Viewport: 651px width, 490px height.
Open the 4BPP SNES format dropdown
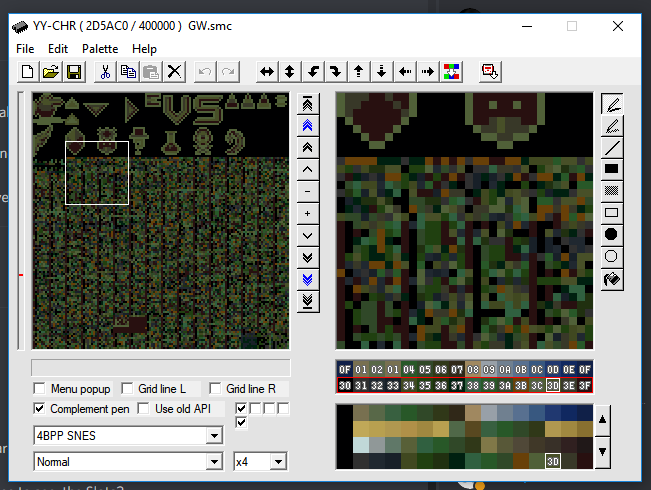(x=214, y=436)
